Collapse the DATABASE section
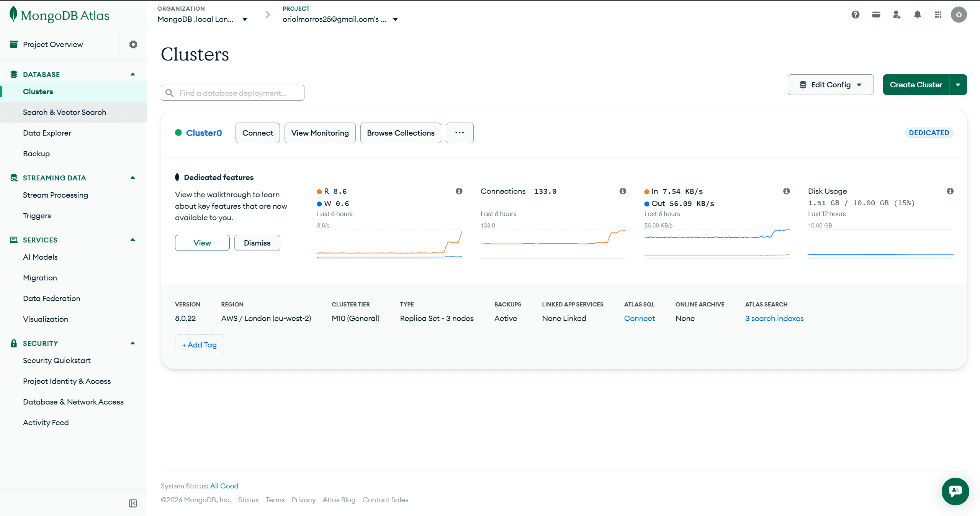This screenshot has width=980, height=516. [x=133, y=74]
